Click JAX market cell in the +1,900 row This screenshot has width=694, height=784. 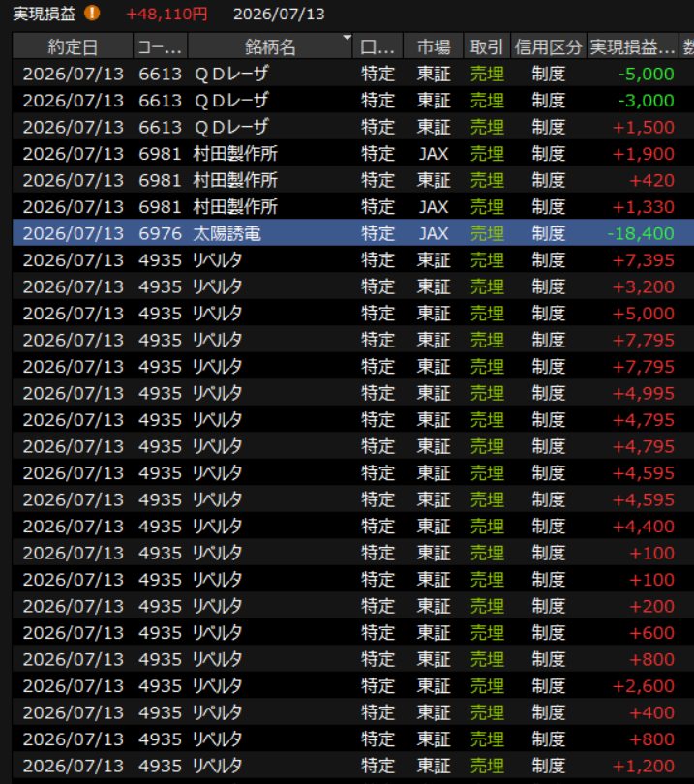[x=434, y=154]
